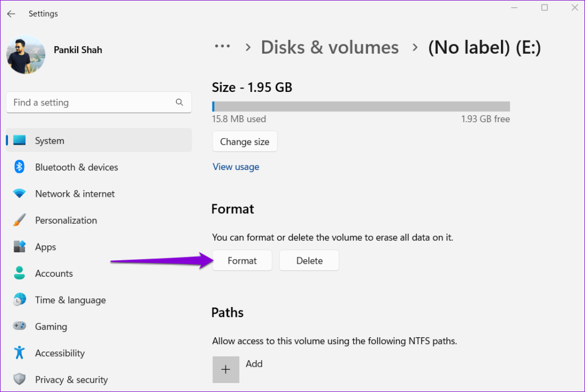Navigate to Disks & volumes breadcrumb
This screenshot has height=392, width=585.
(329, 47)
